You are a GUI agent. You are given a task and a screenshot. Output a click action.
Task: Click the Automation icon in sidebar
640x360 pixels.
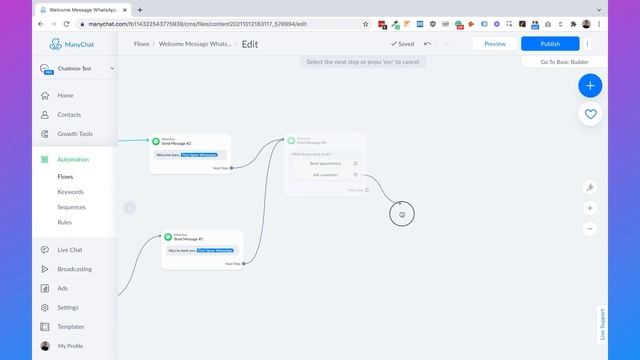45,160
